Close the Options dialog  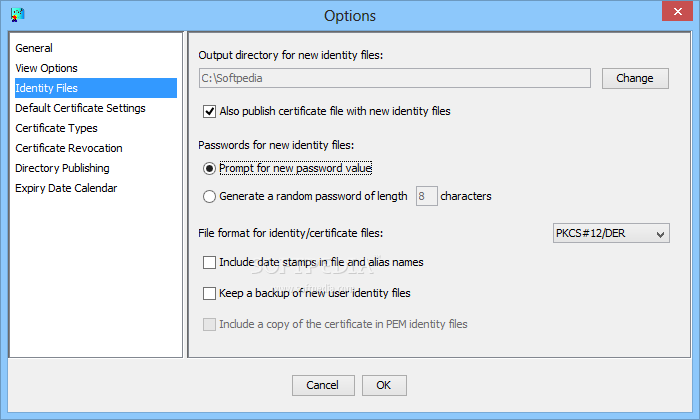677,12
